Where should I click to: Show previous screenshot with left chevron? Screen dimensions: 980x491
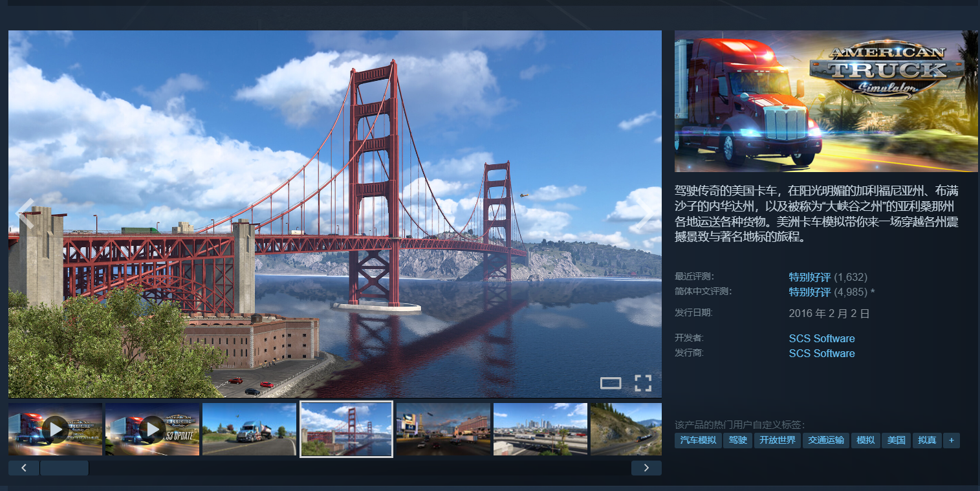coord(25,213)
